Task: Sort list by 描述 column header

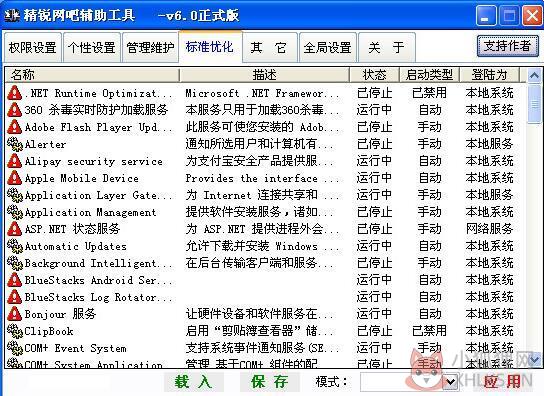Action: (264, 75)
